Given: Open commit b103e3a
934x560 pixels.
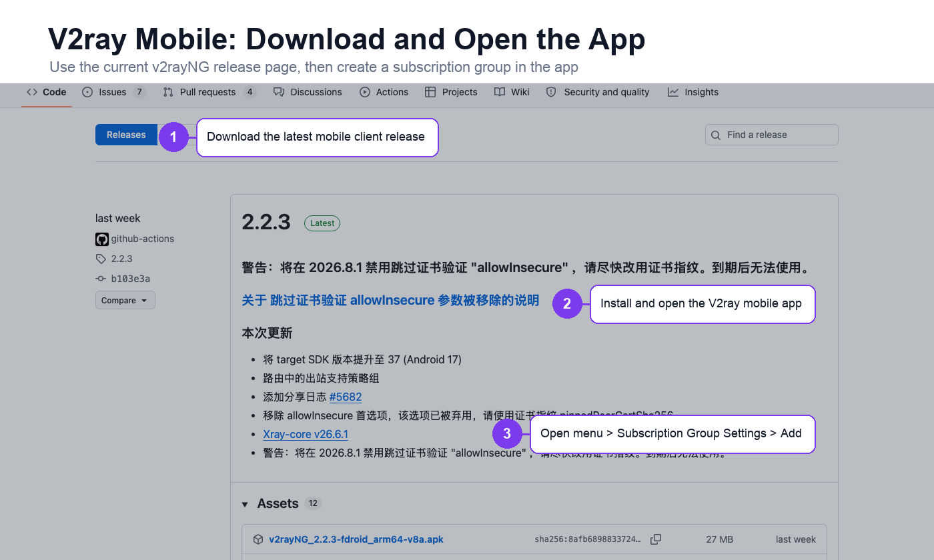Looking at the screenshot, I should (131, 279).
